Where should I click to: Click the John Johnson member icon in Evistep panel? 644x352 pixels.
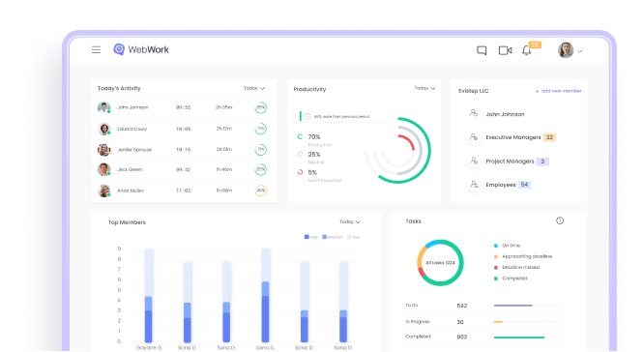(x=474, y=113)
